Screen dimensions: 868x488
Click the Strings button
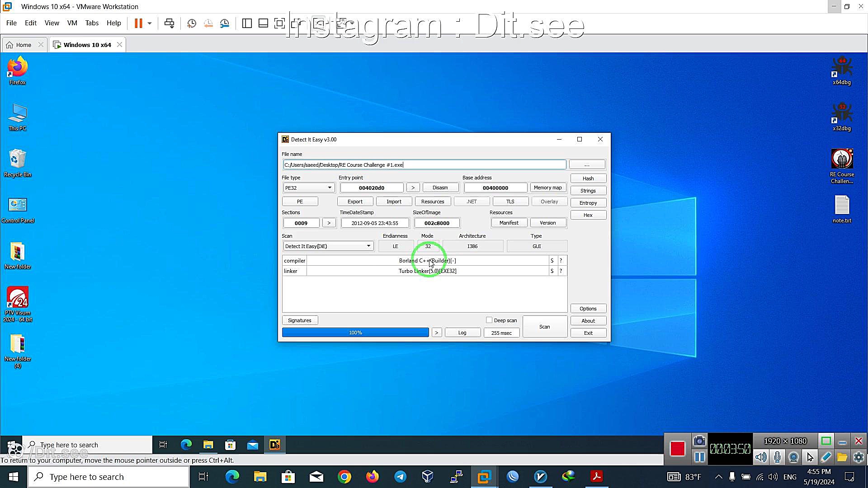point(588,191)
